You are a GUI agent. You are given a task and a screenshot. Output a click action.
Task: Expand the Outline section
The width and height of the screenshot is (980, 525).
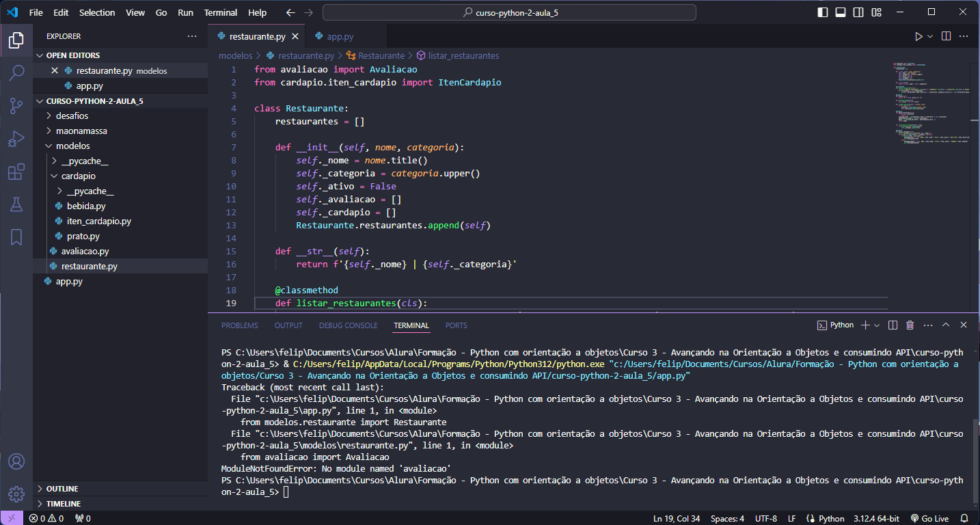point(120,489)
